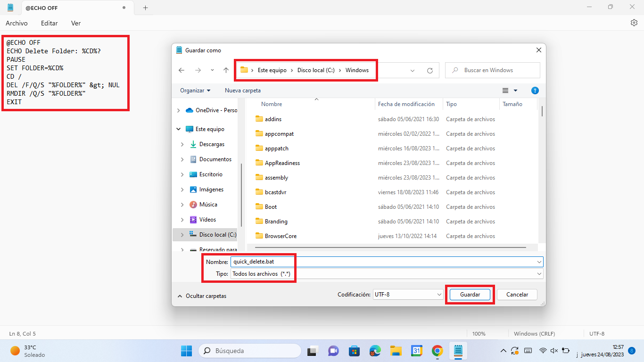Image resolution: width=644 pixels, height=362 pixels.
Task: Select the apppatch folder
Action: [276, 148]
